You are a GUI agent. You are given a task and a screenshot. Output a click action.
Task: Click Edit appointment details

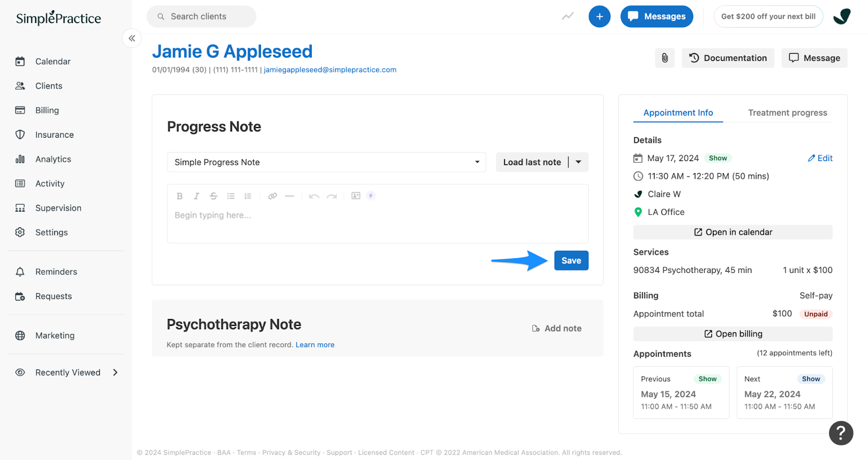pyautogui.click(x=820, y=158)
